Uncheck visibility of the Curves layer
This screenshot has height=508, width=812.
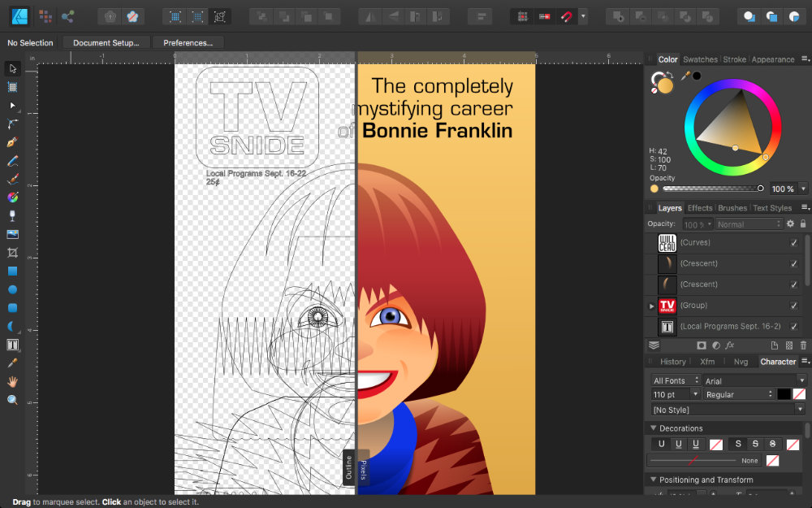point(793,242)
